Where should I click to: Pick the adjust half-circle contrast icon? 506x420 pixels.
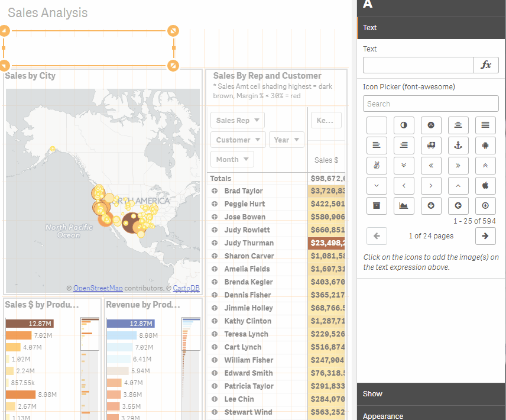coord(404,125)
